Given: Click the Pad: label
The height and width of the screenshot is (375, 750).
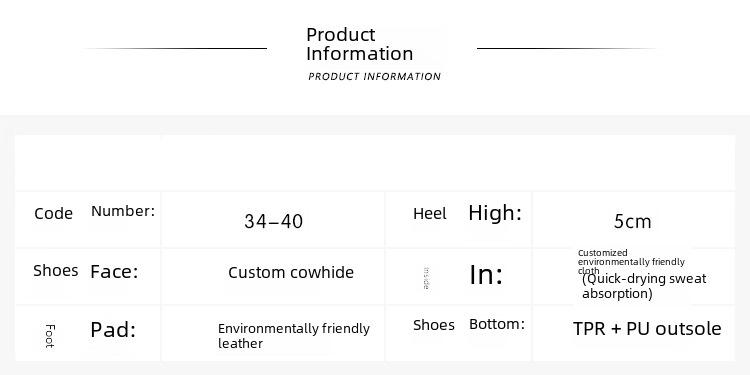Looking at the screenshot, I should tap(113, 330).
